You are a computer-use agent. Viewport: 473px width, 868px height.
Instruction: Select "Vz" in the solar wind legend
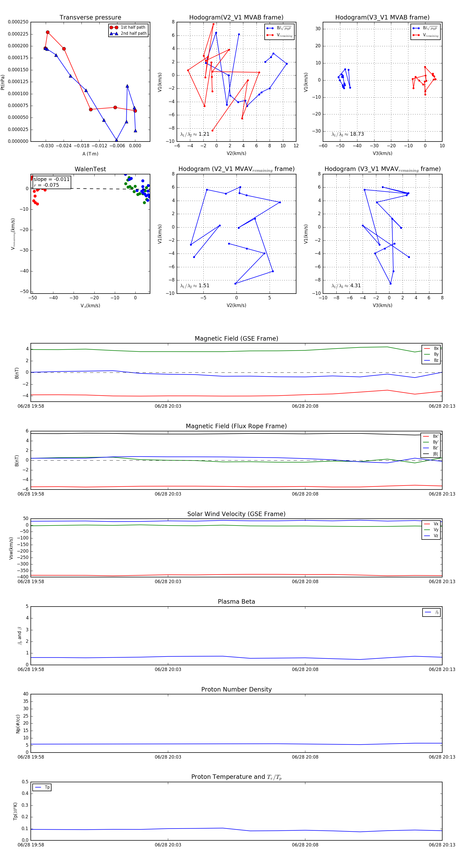(431, 536)
